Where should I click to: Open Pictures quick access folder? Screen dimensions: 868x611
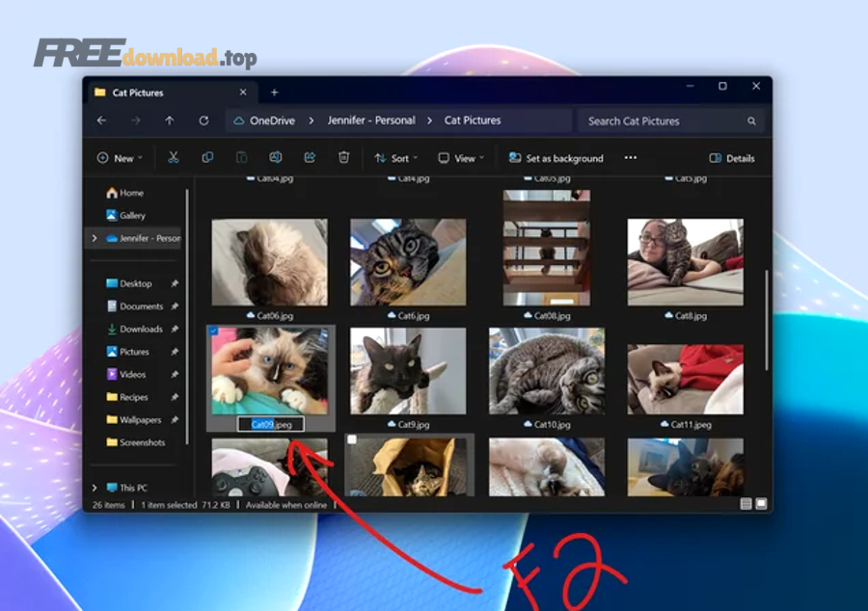pos(127,352)
